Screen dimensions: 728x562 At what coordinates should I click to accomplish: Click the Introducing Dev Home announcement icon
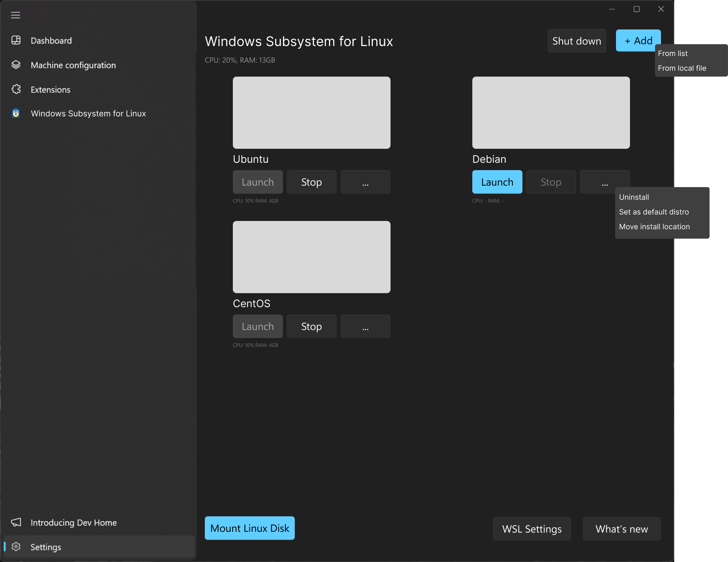[16, 522]
